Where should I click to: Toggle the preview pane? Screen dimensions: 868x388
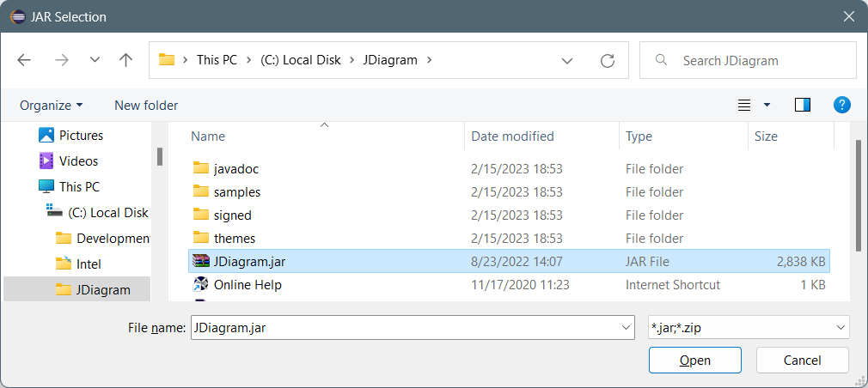[802, 105]
